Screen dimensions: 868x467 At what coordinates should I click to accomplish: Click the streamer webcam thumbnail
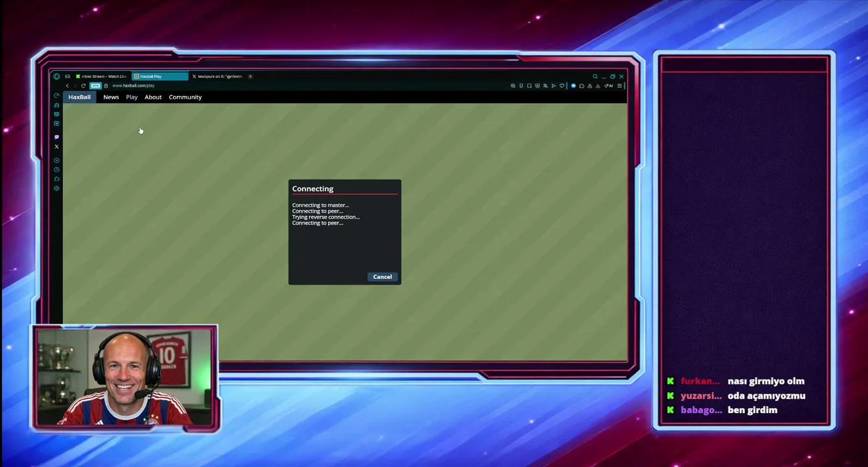tap(124, 377)
